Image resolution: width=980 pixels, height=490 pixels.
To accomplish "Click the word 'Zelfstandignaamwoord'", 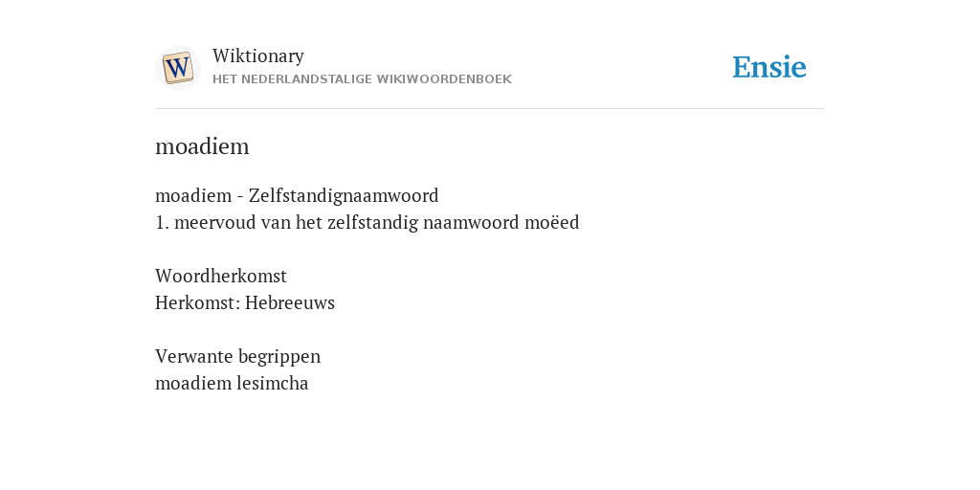I will (x=344, y=195).
